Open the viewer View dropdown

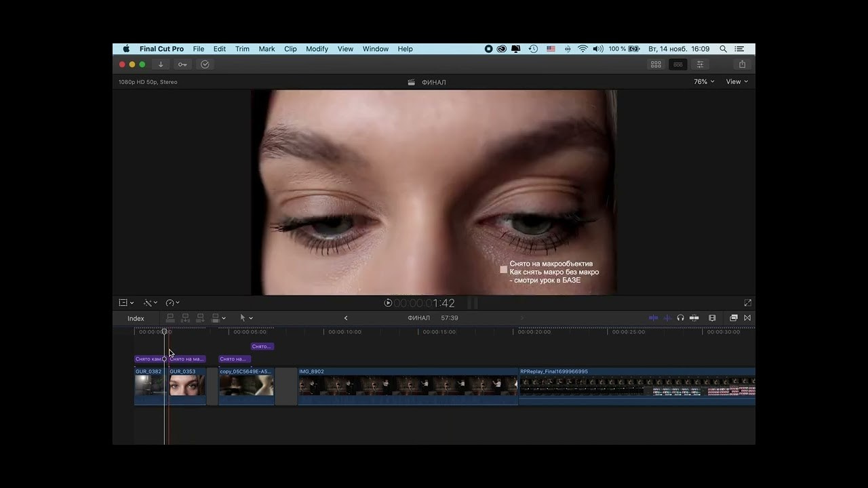(736, 82)
